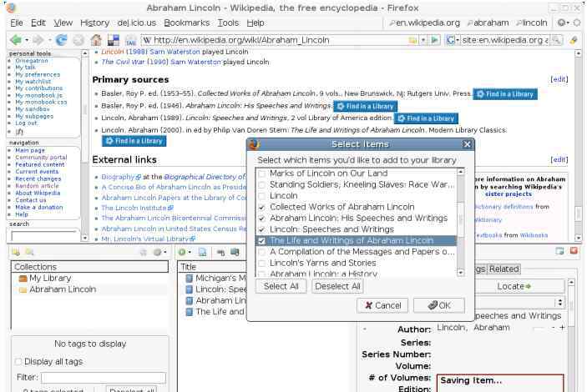The width and height of the screenshot is (587, 392).
Task: Open the Tools menu
Action: [228, 23]
